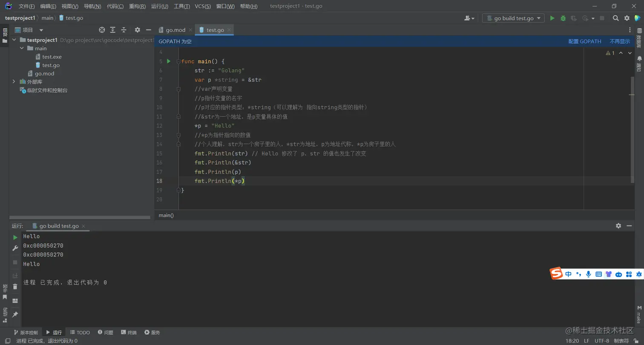Click the warning count indicator
Viewport: 644px width, 345px height.
coord(610,53)
